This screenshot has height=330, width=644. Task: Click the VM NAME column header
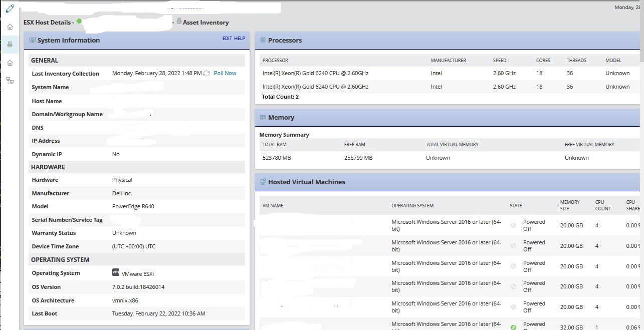[273, 206]
